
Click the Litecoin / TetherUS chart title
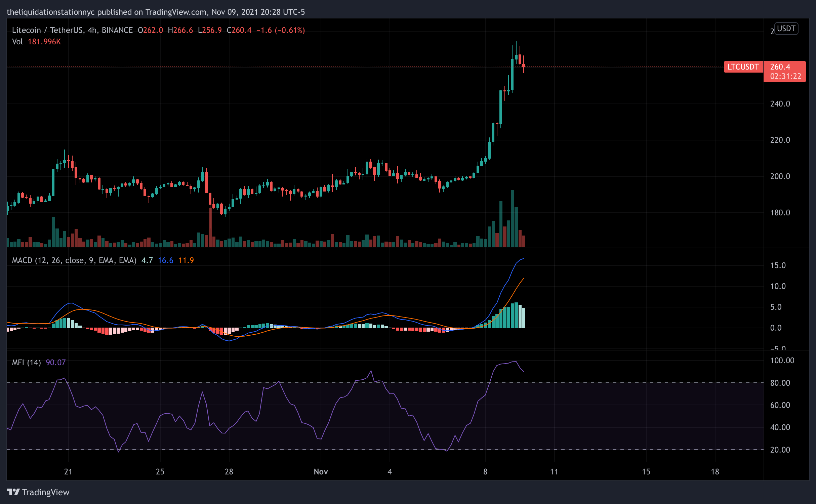[47, 30]
